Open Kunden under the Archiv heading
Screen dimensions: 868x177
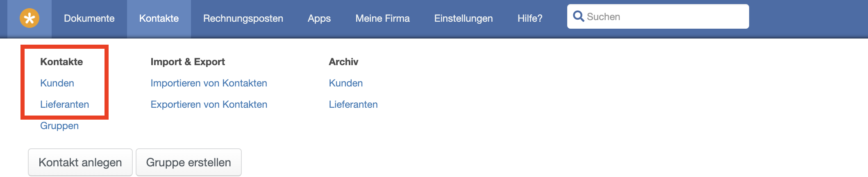[345, 83]
